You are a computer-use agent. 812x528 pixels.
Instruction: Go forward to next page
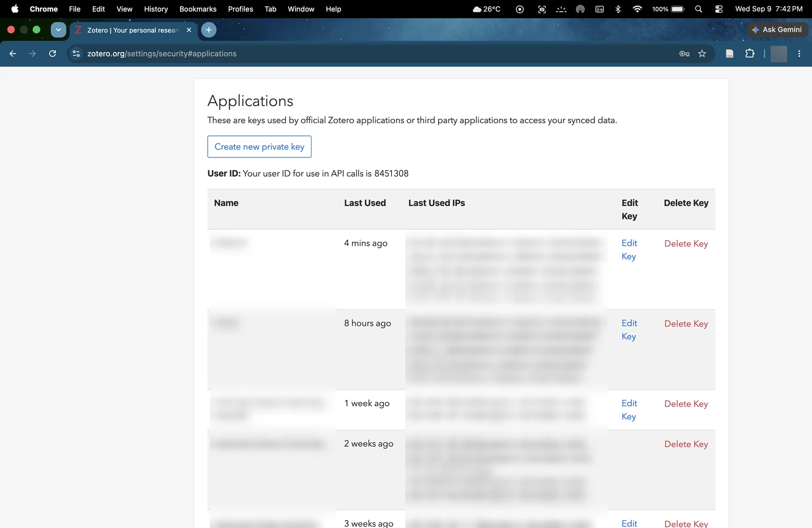coord(33,54)
